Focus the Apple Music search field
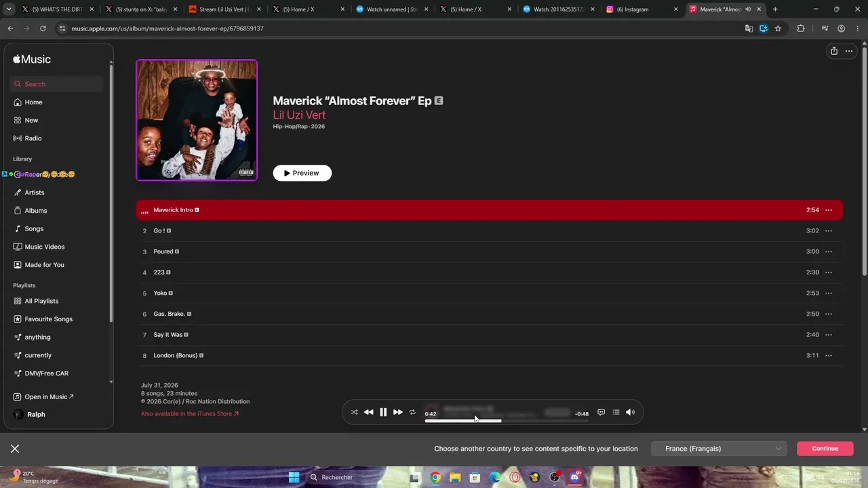The image size is (868, 488). (58, 84)
